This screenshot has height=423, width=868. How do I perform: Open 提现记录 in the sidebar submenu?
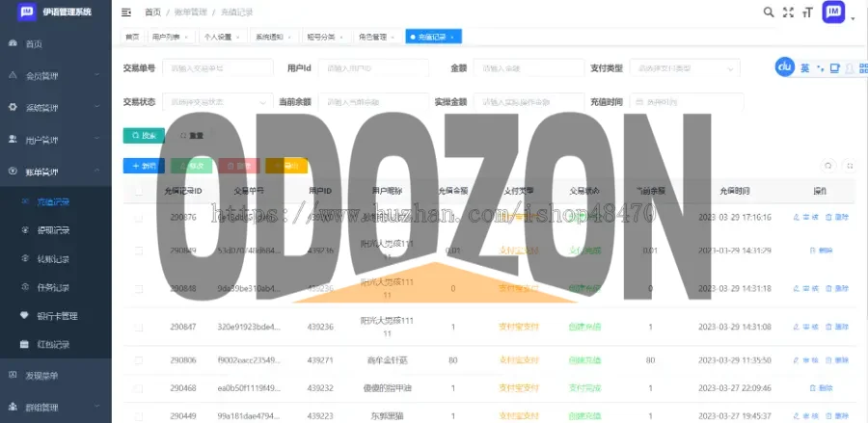click(55, 230)
